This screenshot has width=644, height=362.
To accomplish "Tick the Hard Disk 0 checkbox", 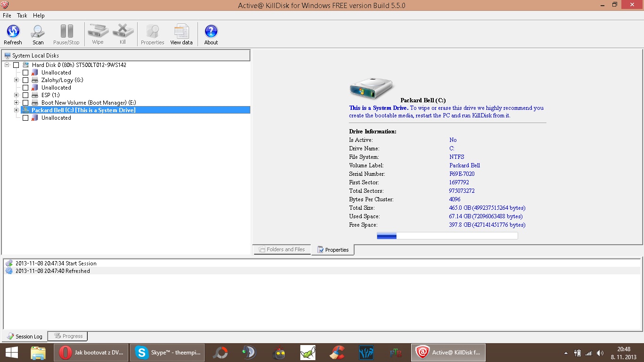I will 16,65.
